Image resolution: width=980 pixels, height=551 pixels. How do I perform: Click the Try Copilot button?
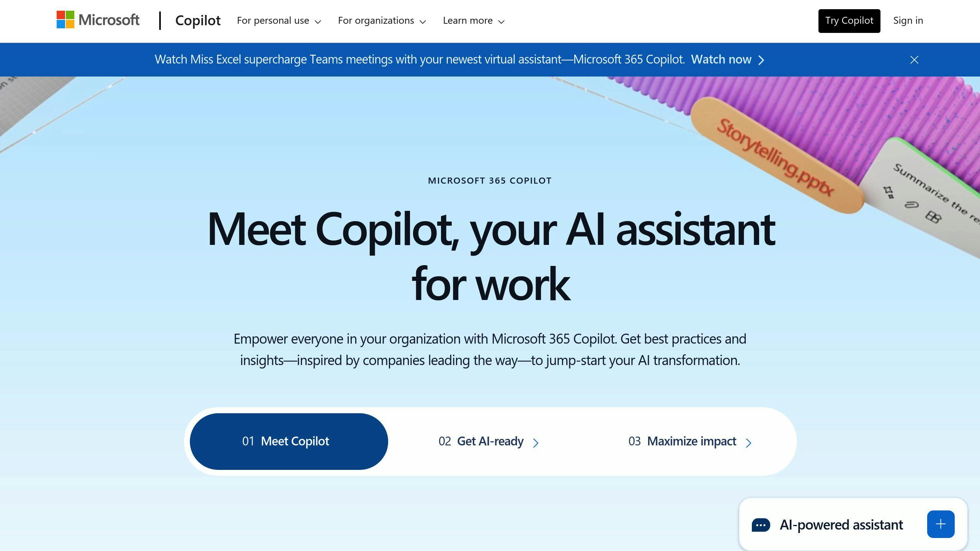pyautogui.click(x=849, y=20)
